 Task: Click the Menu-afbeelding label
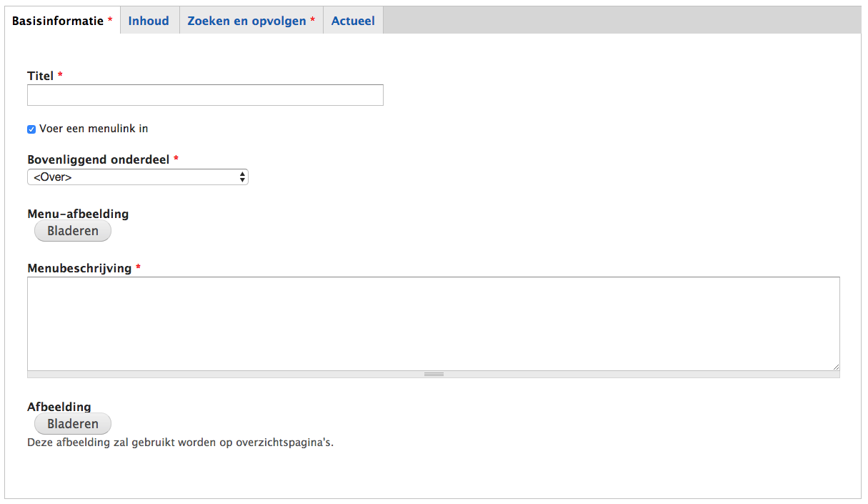[x=78, y=214]
